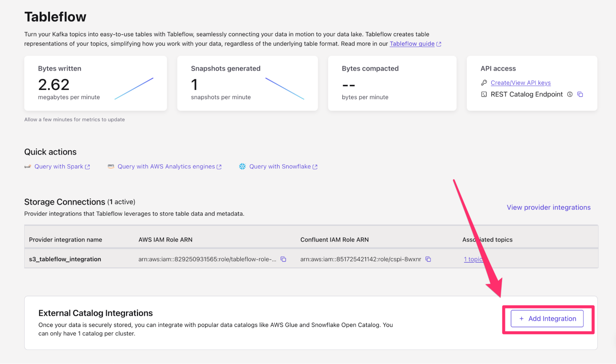Click the Bytes written sparkline chart
This screenshot has width=616, height=364.
pyautogui.click(x=134, y=88)
